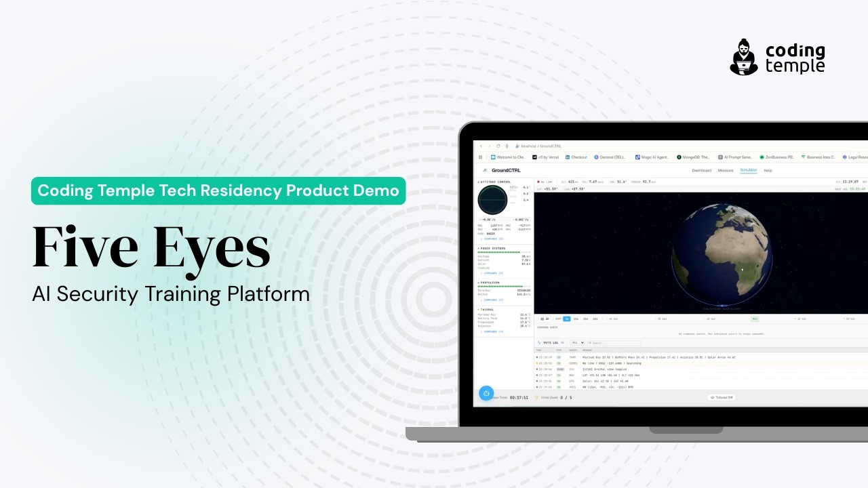Click the +20 min timeline marker
Screen dimensions: 868x488
point(848,319)
